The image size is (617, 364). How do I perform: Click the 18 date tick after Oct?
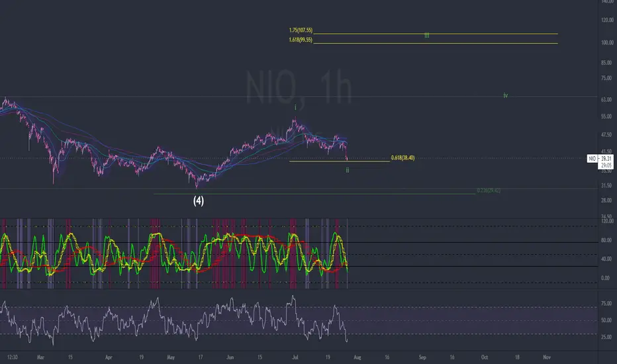point(517,357)
